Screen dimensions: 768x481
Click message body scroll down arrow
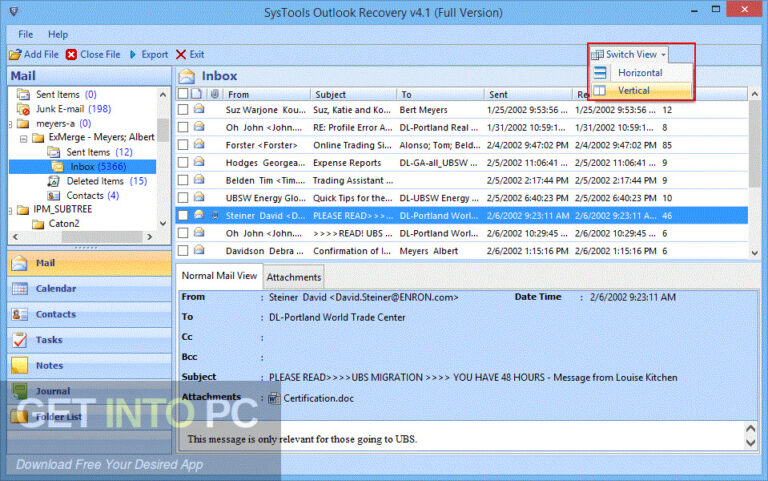pyautogui.click(x=750, y=443)
